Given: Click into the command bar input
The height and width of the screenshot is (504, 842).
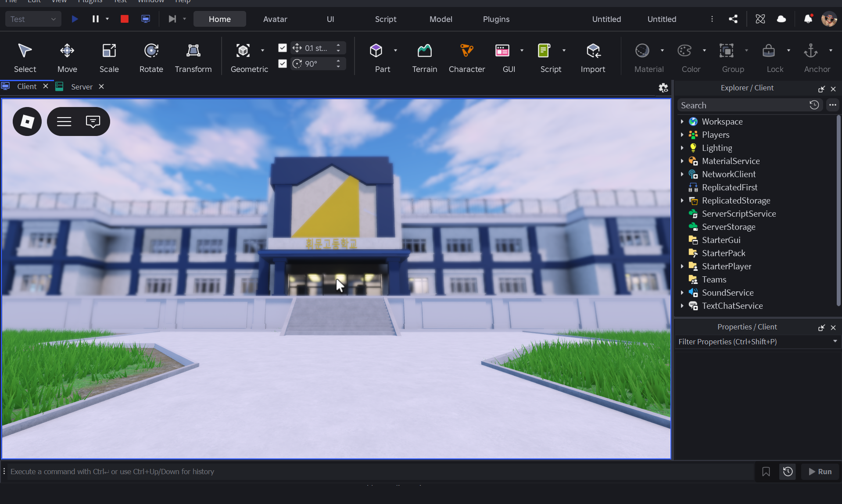Looking at the screenshot, I should [x=380, y=472].
